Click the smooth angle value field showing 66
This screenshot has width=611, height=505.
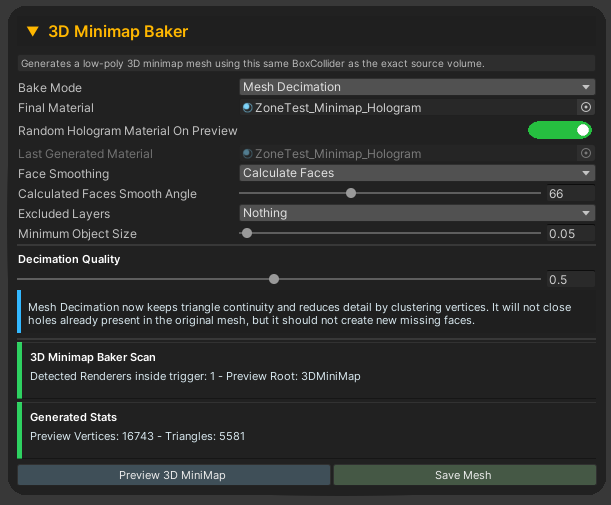click(x=570, y=193)
